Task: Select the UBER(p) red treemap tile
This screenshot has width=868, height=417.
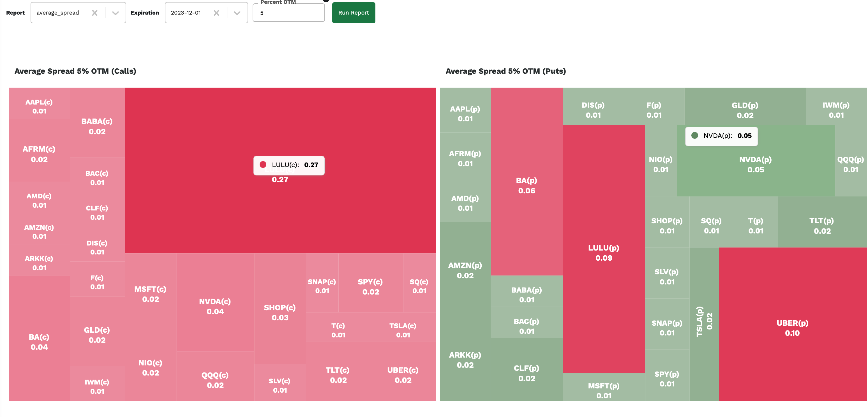Action: pos(792,327)
